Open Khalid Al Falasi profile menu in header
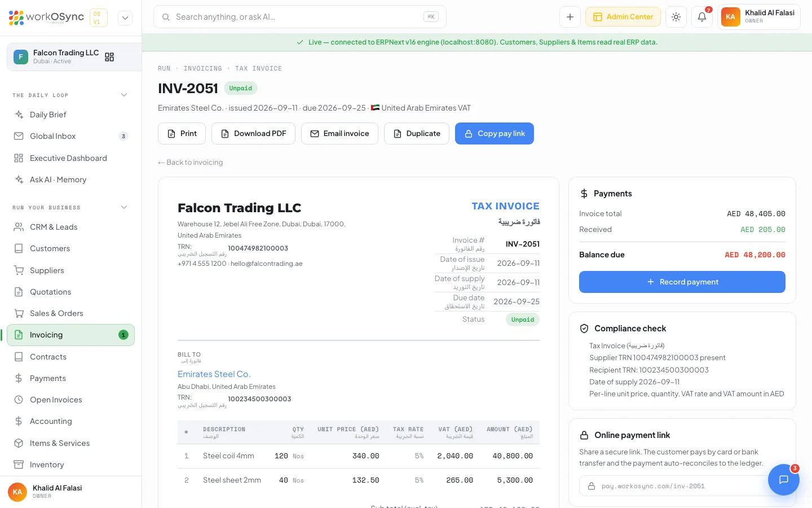This screenshot has width=812, height=508. (759, 17)
